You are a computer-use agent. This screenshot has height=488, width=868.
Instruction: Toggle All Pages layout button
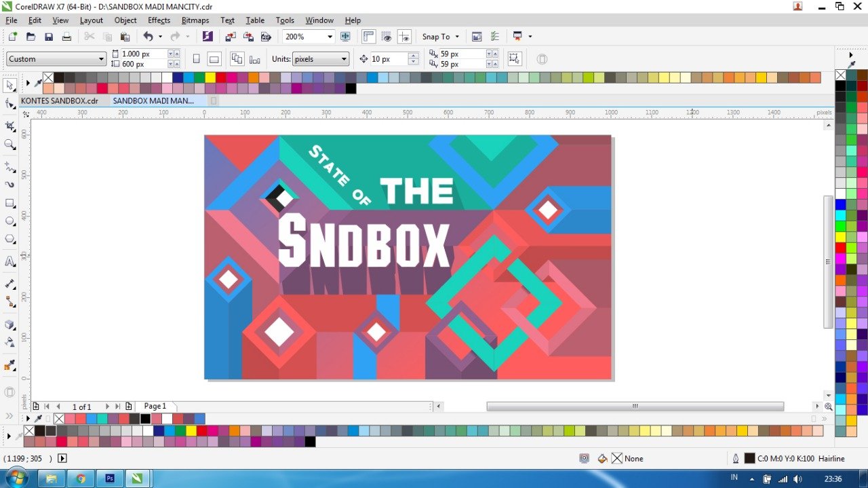click(237, 59)
